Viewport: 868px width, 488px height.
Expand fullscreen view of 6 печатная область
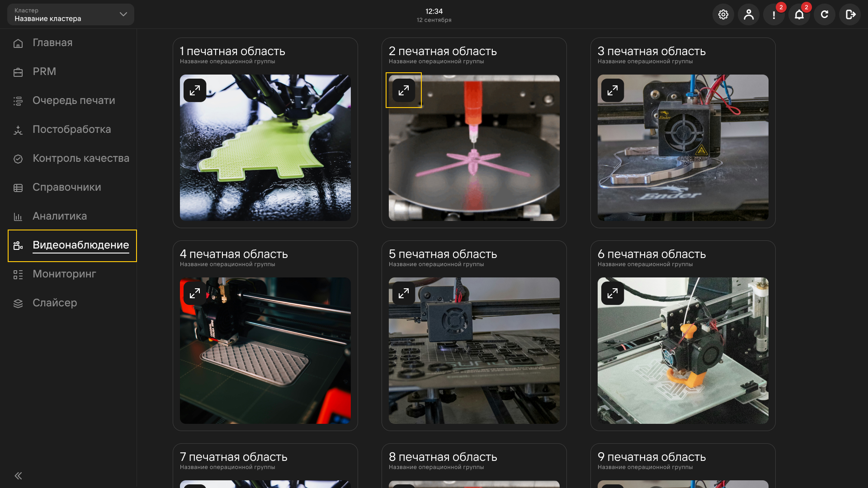coord(613,293)
